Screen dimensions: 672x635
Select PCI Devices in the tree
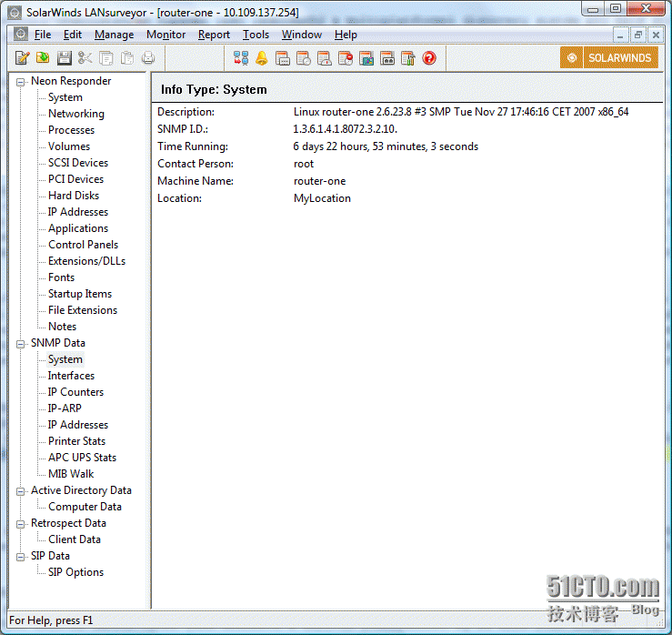(75, 179)
